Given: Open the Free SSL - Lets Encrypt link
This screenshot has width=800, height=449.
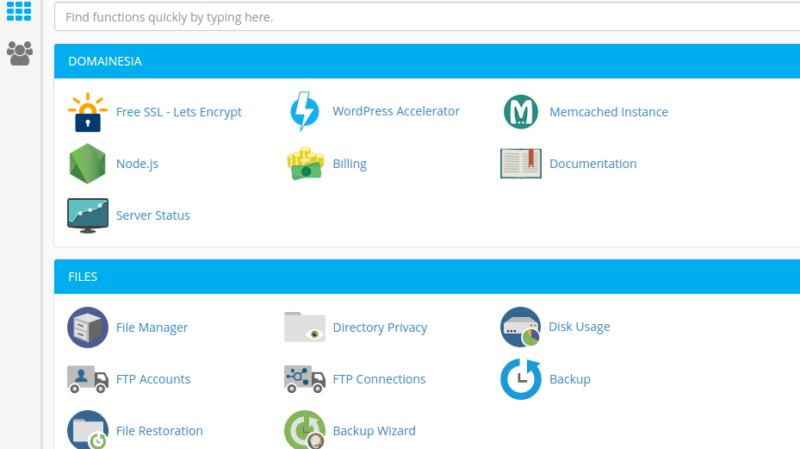Looking at the screenshot, I should tap(179, 112).
